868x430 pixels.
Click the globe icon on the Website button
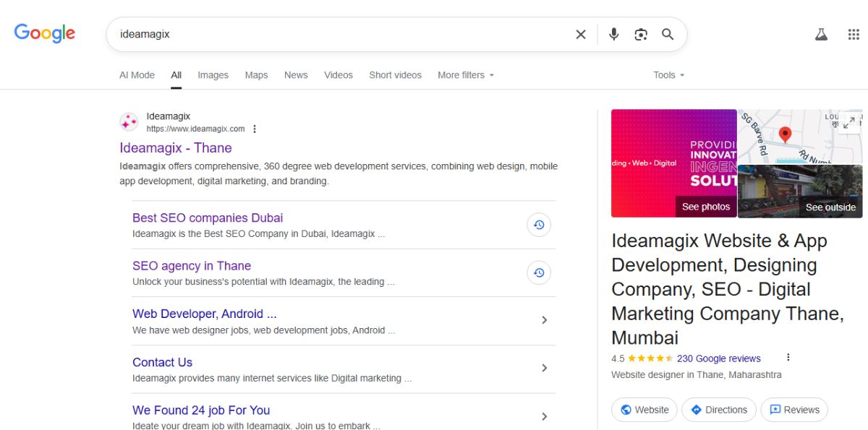point(626,410)
